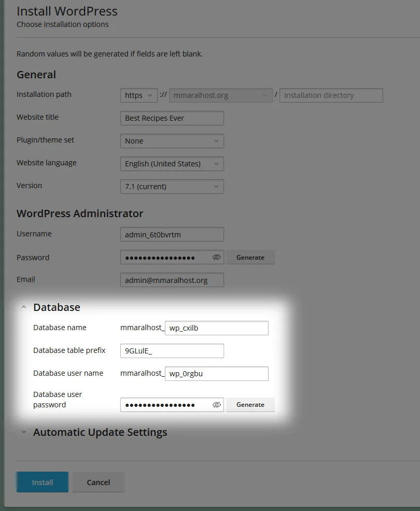Click the administrator Username field

[x=172, y=234]
